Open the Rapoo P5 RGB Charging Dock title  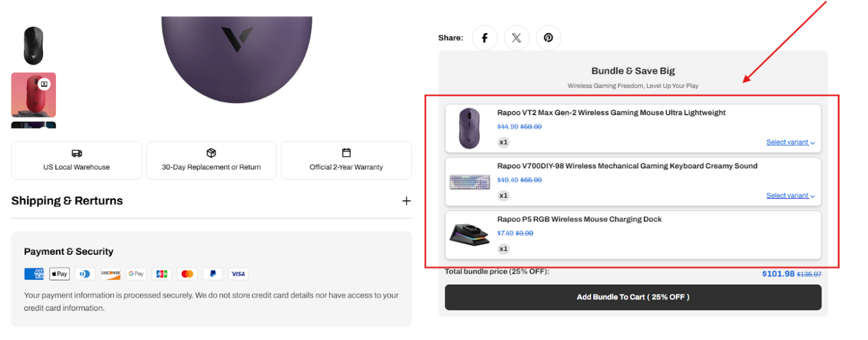tap(579, 220)
